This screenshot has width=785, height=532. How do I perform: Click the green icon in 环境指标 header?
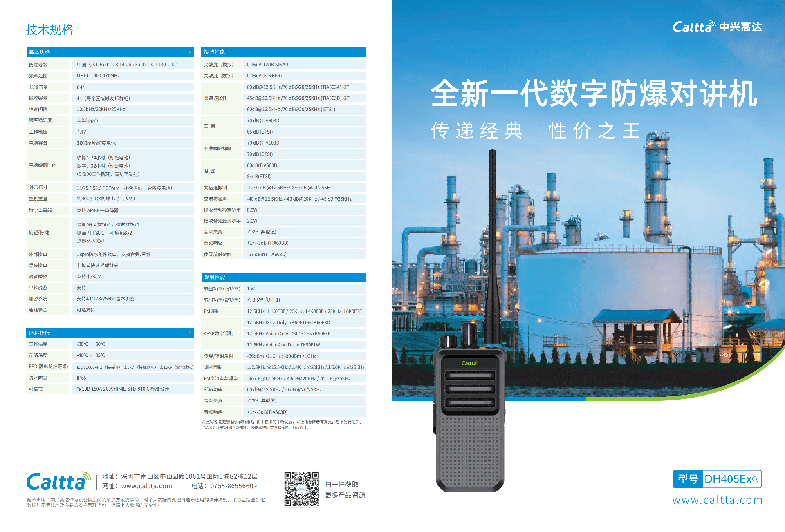pos(189,333)
